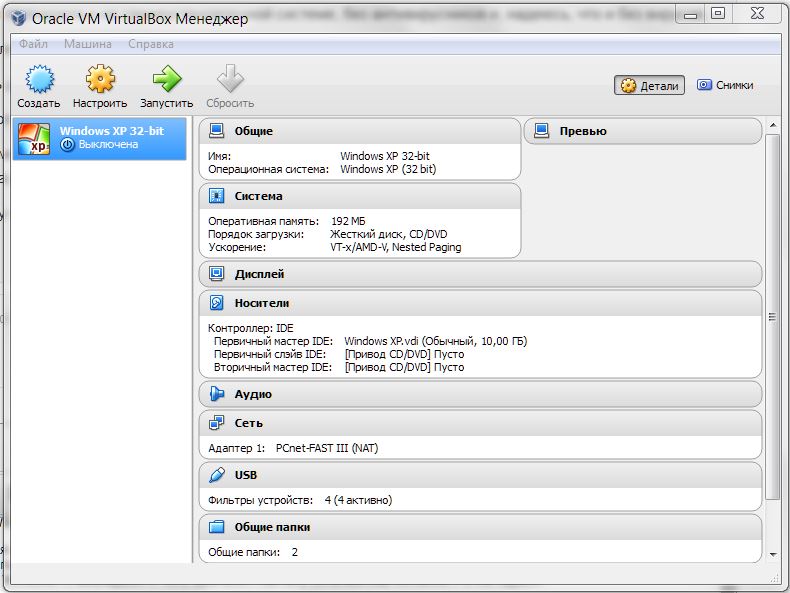Click the Контроллер: IDE line
This screenshot has width=790, height=593.
click(251, 328)
